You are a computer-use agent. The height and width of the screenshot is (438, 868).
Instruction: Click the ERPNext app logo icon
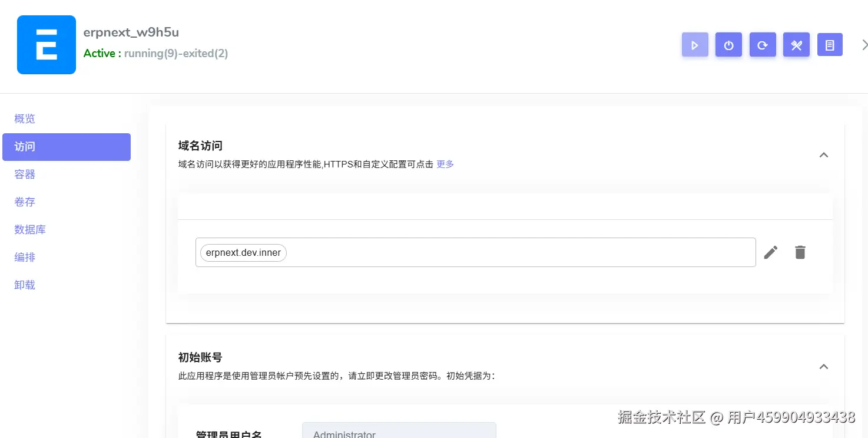[x=47, y=45]
